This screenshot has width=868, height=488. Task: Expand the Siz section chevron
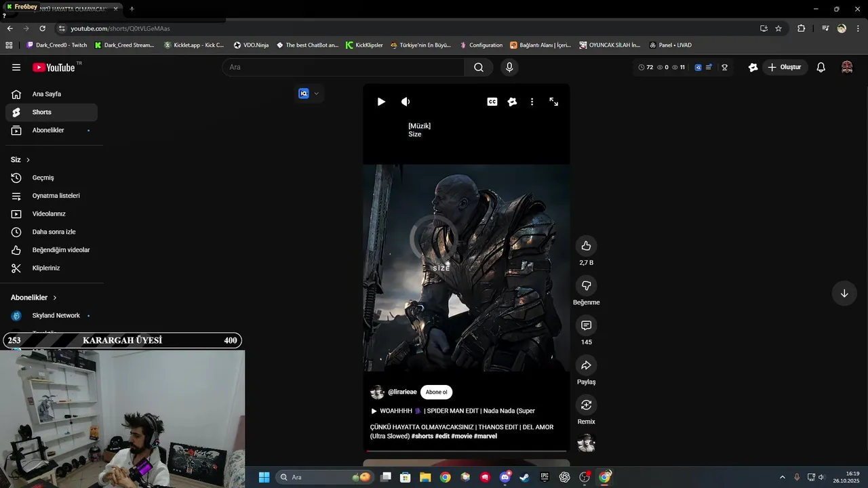point(28,160)
